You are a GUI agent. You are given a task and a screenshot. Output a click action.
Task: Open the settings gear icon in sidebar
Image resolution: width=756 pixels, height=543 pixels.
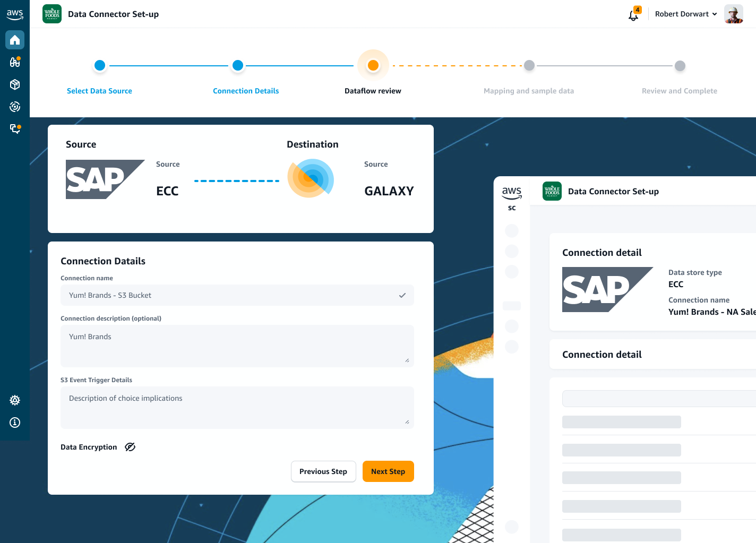coord(15,400)
